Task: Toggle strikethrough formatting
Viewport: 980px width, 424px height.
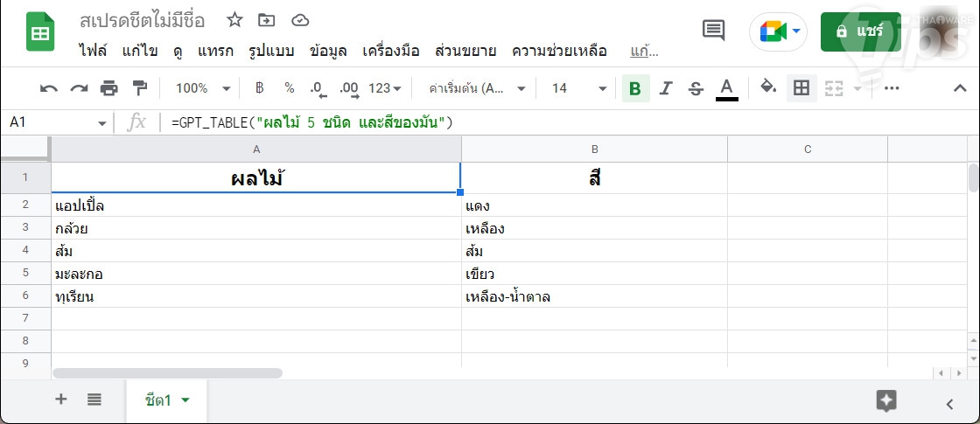Action: 696,88
